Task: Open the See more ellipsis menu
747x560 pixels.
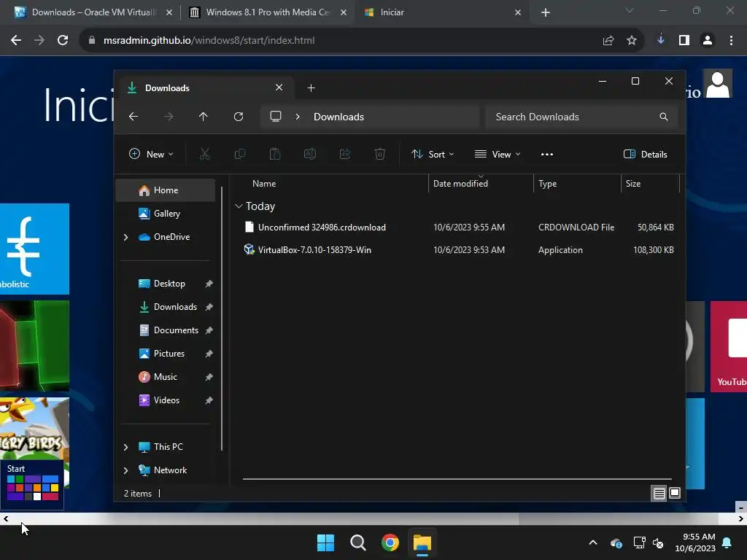Action: (x=547, y=155)
